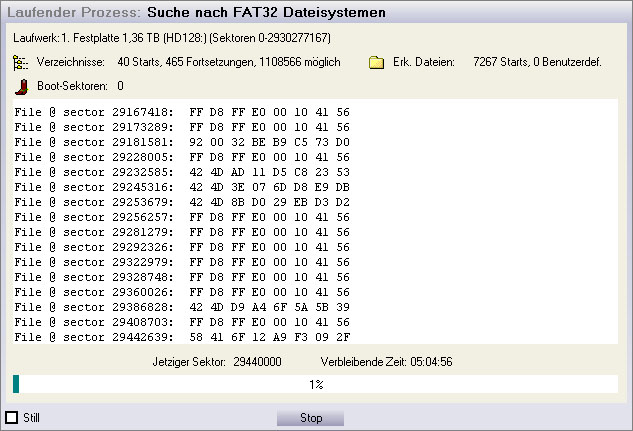Select the log row for sector 29232585
The image size is (633, 431).
(182, 172)
